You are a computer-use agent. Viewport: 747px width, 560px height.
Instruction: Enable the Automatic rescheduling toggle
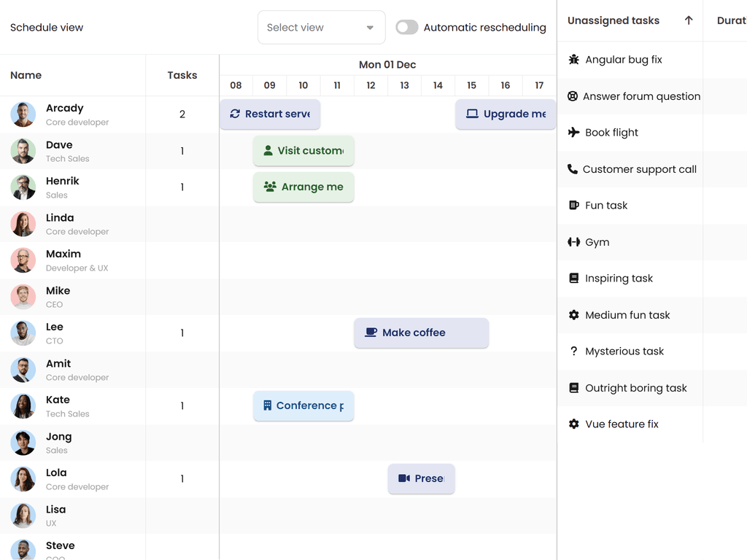click(407, 28)
